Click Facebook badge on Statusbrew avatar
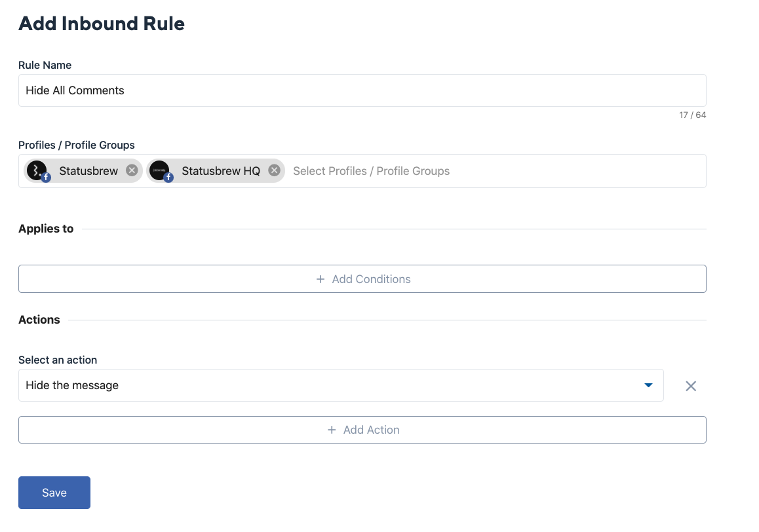 tap(46, 178)
